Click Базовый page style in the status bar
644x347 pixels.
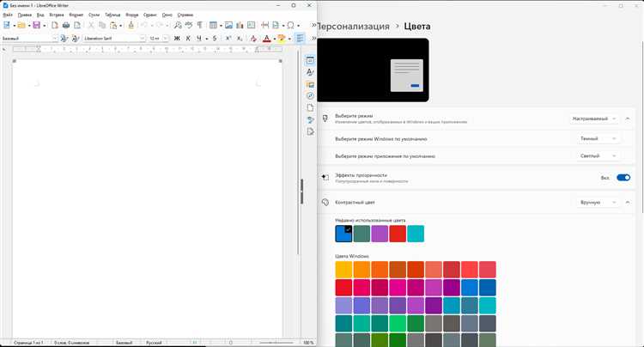[x=124, y=343]
